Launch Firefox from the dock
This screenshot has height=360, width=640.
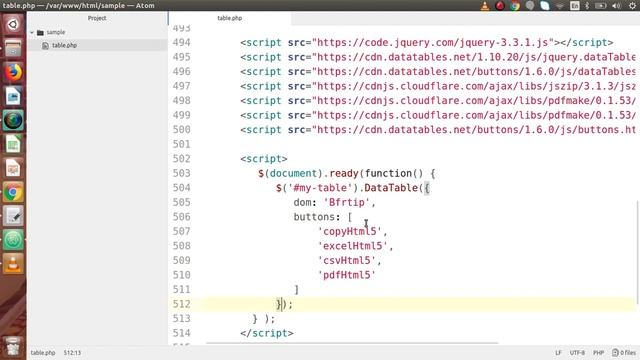13,72
